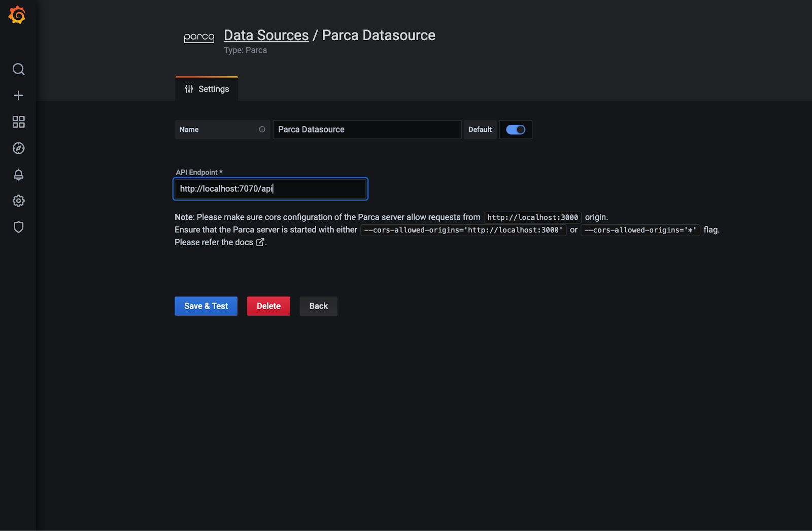The height and width of the screenshot is (531, 812).
Task: Click the 'Parca Datasource' page title
Action: pyautogui.click(x=379, y=35)
